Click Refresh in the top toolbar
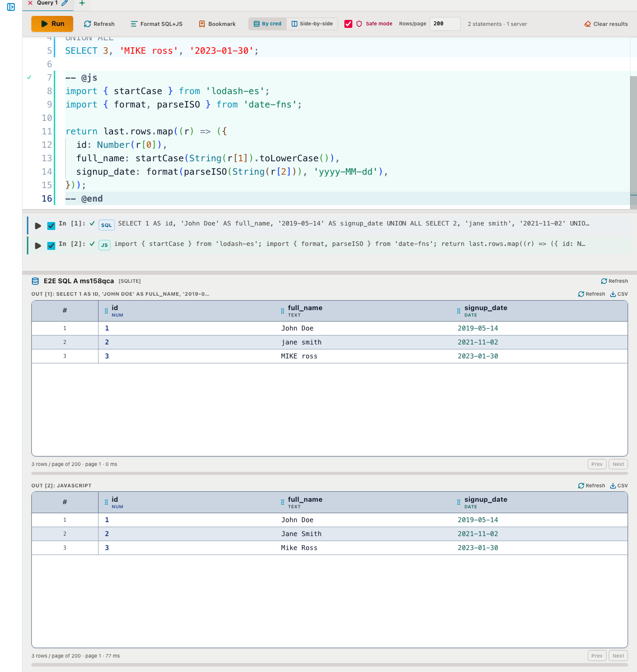The image size is (637, 672). pyautogui.click(x=99, y=24)
